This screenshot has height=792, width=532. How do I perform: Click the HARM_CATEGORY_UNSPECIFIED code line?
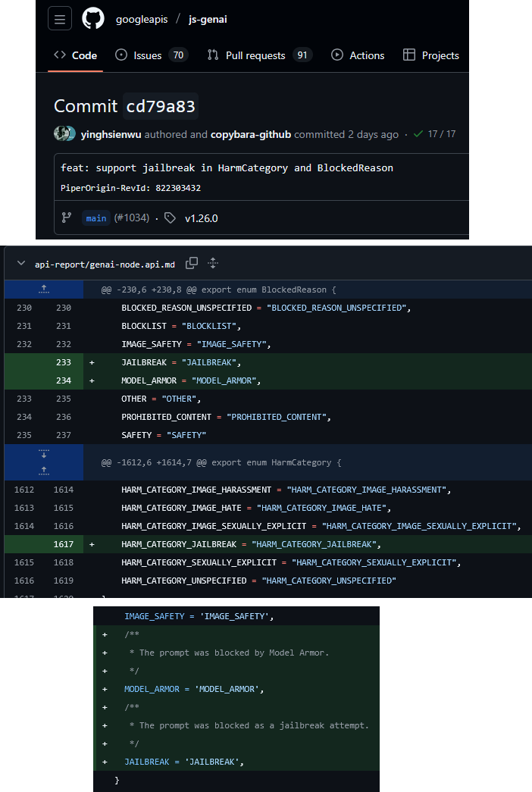258,581
